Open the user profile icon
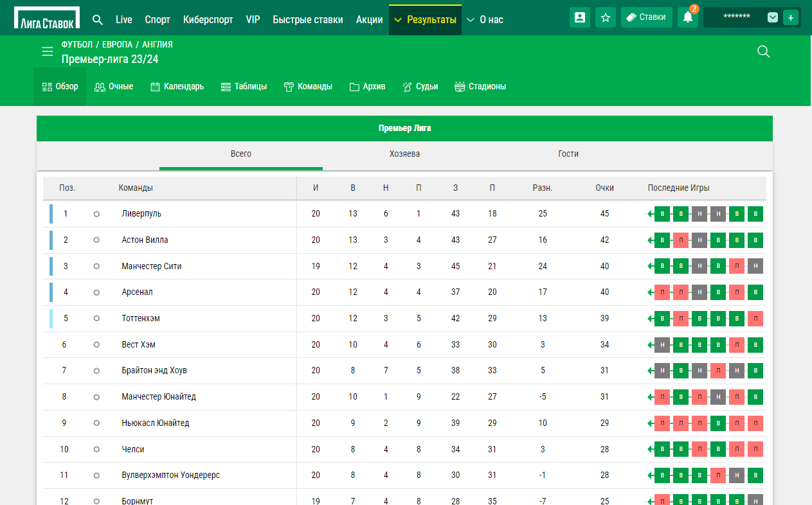 click(580, 17)
